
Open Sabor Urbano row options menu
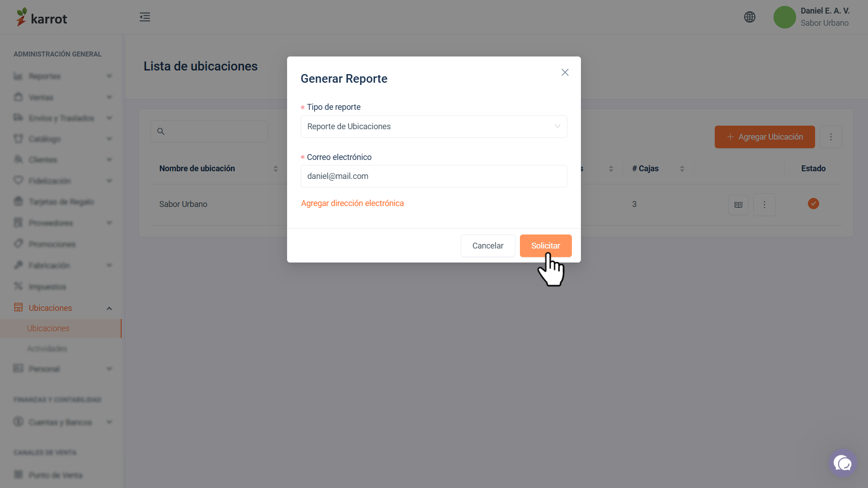click(764, 205)
